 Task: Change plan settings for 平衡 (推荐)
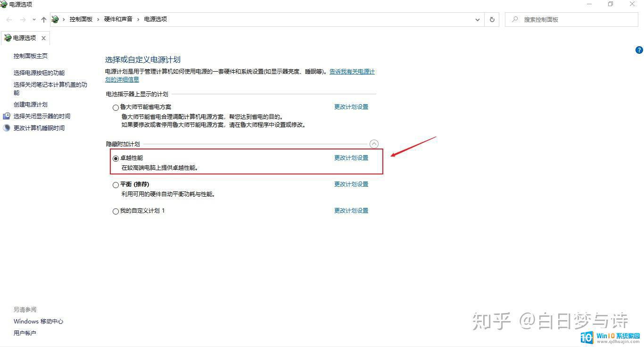click(x=351, y=184)
